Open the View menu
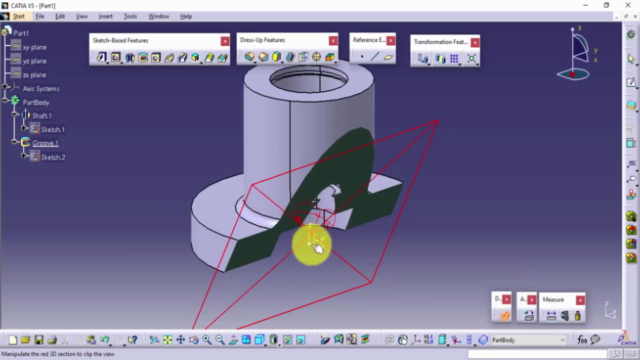Viewport: 640px width, 360px height. click(x=82, y=16)
